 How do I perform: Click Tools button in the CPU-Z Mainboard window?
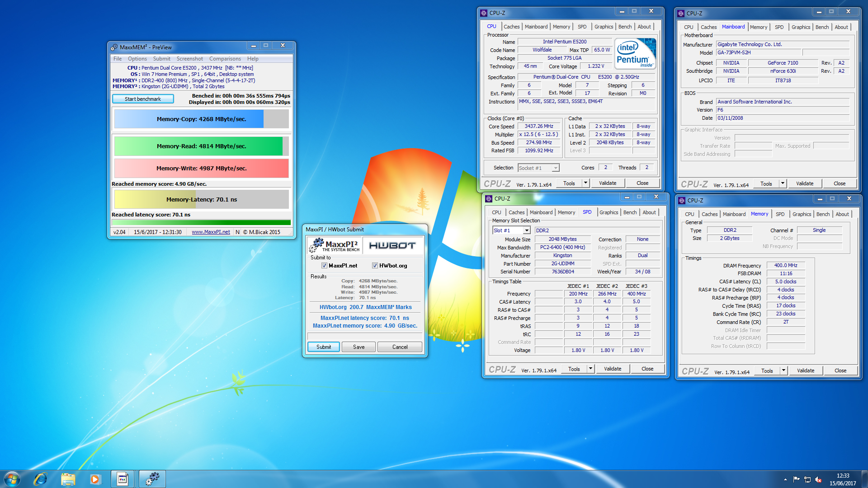tap(766, 183)
